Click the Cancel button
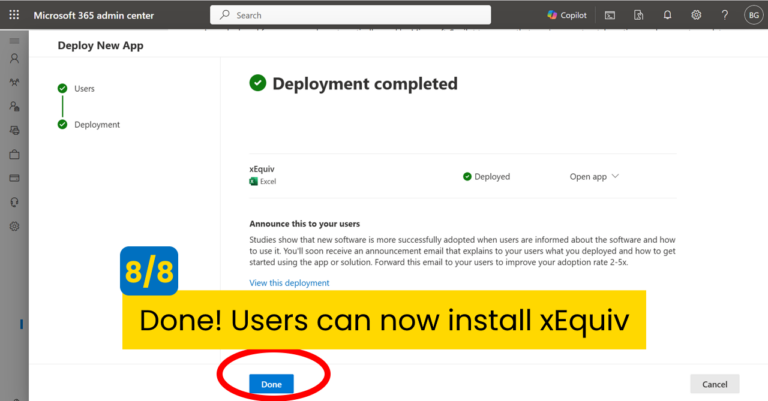768x401 pixels. pos(714,384)
